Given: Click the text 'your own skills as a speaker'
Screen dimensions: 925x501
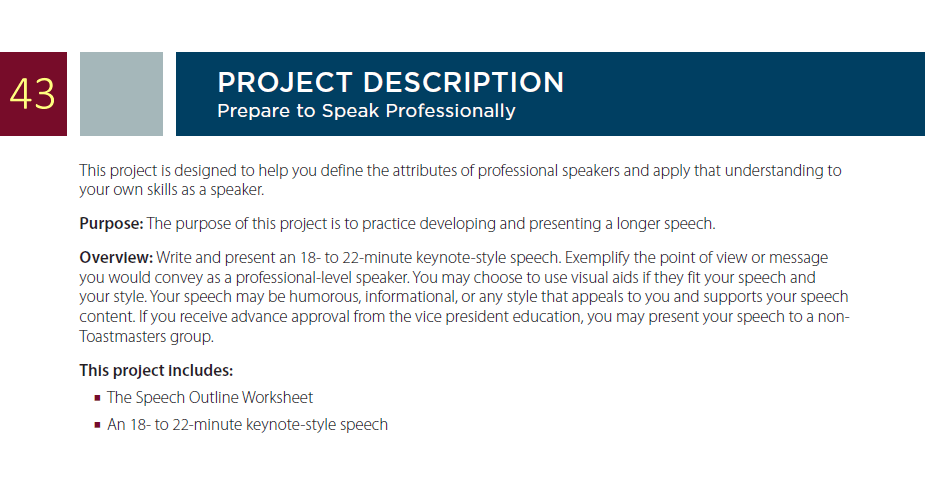Looking at the screenshot, I should pyautogui.click(x=171, y=190).
